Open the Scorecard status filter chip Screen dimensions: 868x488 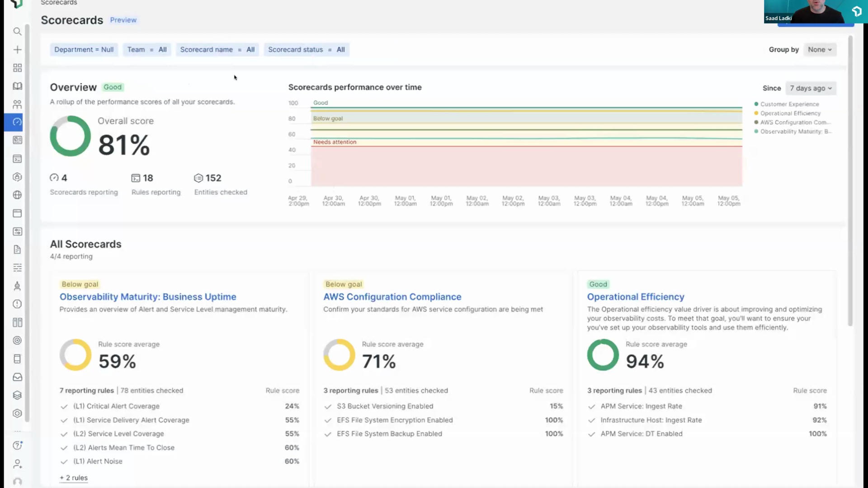click(306, 50)
